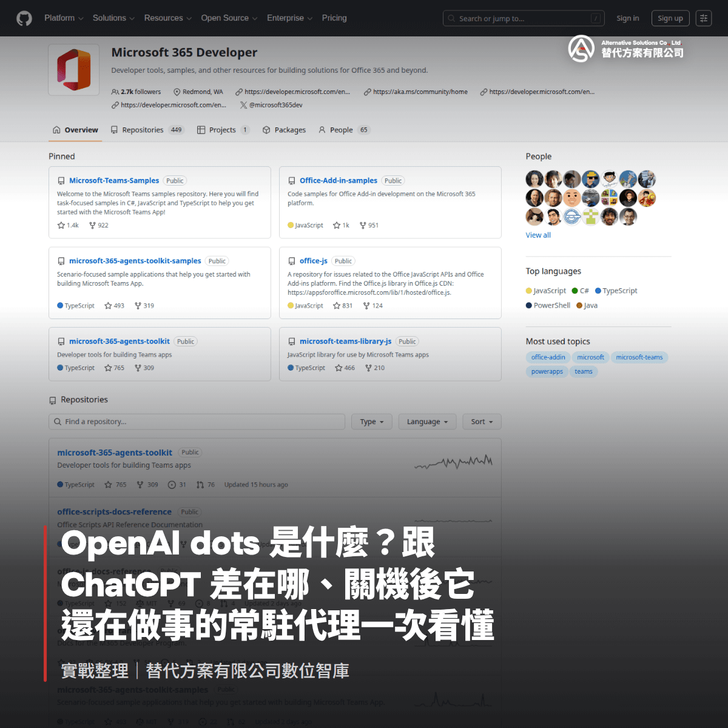Viewport: 728px width, 728px height.
Task: Open the Sort dropdown
Action: click(x=482, y=422)
